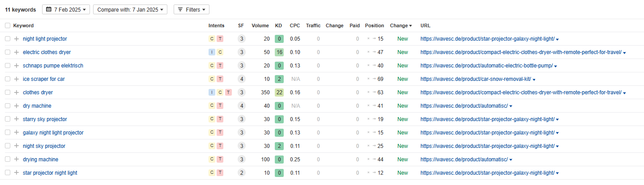
Task: Click the Commercial intent badge for night sky projector
Action: click(x=212, y=146)
